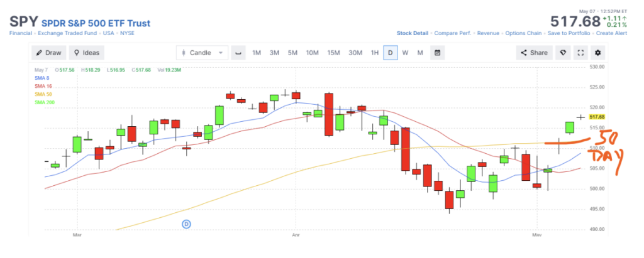
Task: Toggle fullscreen chart icon
Action: [580, 53]
